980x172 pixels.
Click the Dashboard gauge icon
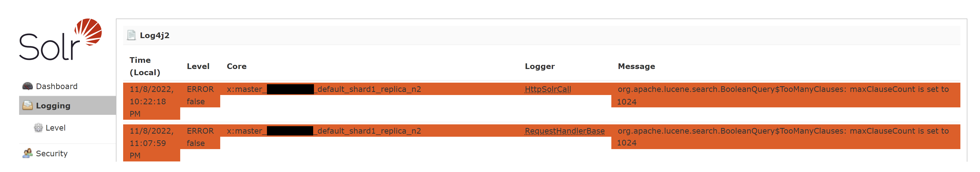(x=27, y=86)
